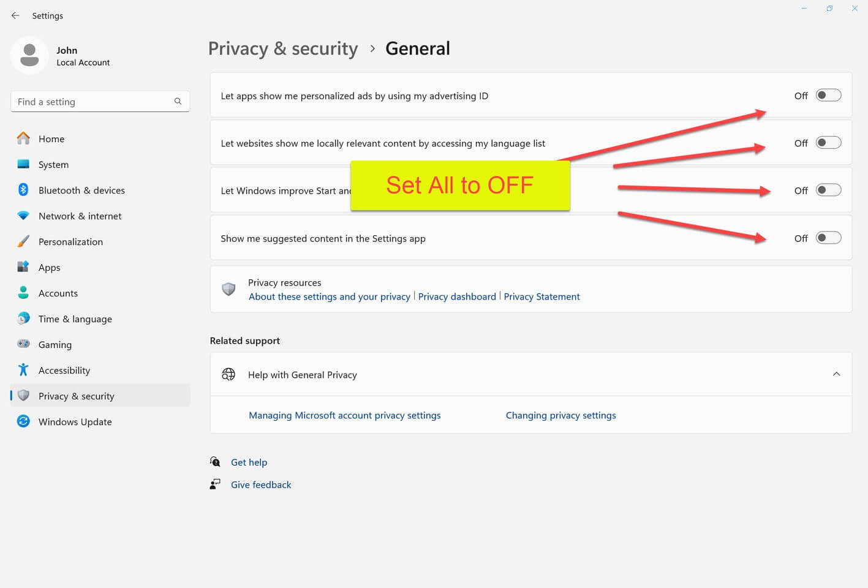Click the Find a setting search field
The height and width of the screenshot is (588, 868).
100,102
